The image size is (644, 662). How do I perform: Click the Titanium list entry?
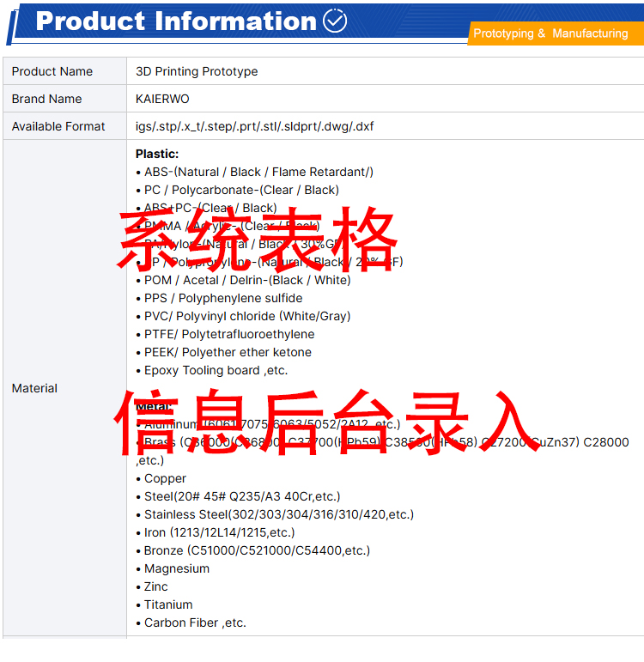pyautogui.click(x=164, y=604)
